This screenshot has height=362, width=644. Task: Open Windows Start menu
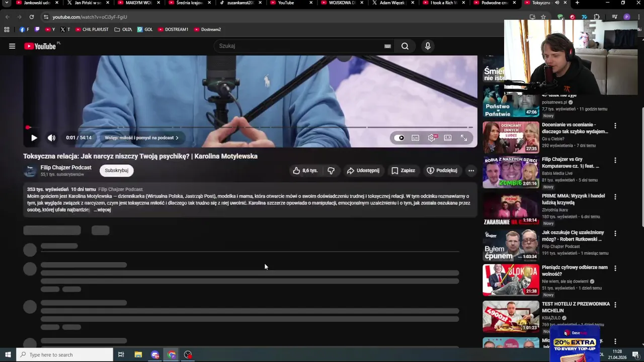(8, 354)
